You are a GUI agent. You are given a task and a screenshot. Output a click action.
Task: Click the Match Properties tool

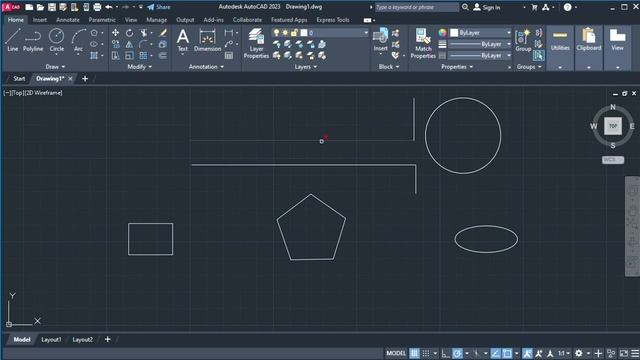point(423,43)
